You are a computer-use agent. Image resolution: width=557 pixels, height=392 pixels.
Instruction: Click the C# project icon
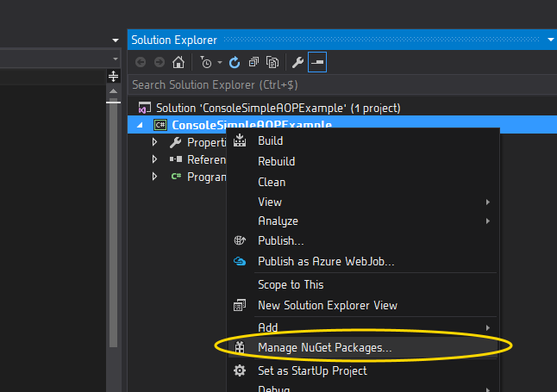[x=160, y=125]
